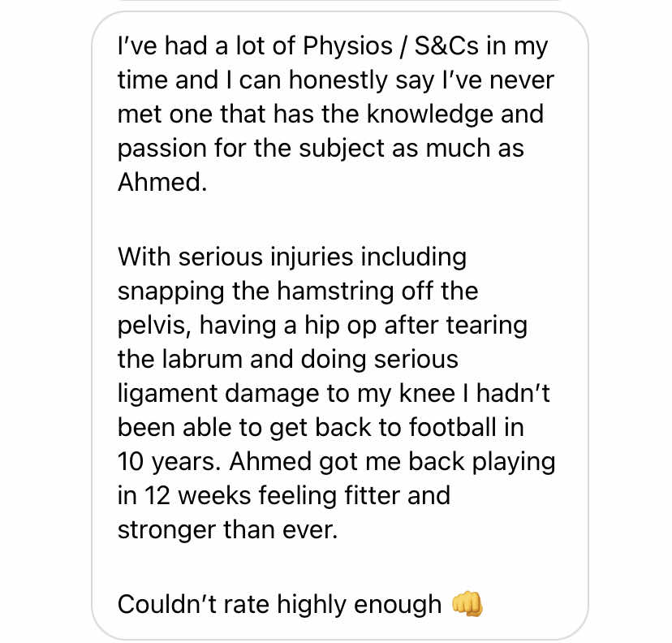This screenshot has height=643, width=672.
Task: Click the word 'football' in the message
Action: pos(452,427)
